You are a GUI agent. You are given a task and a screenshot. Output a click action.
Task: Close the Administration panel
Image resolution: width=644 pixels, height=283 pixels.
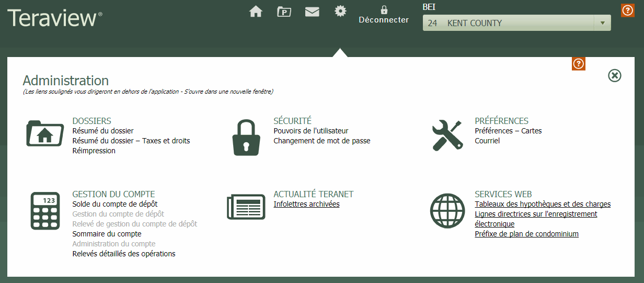pyautogui.click(x=615, y=76)
